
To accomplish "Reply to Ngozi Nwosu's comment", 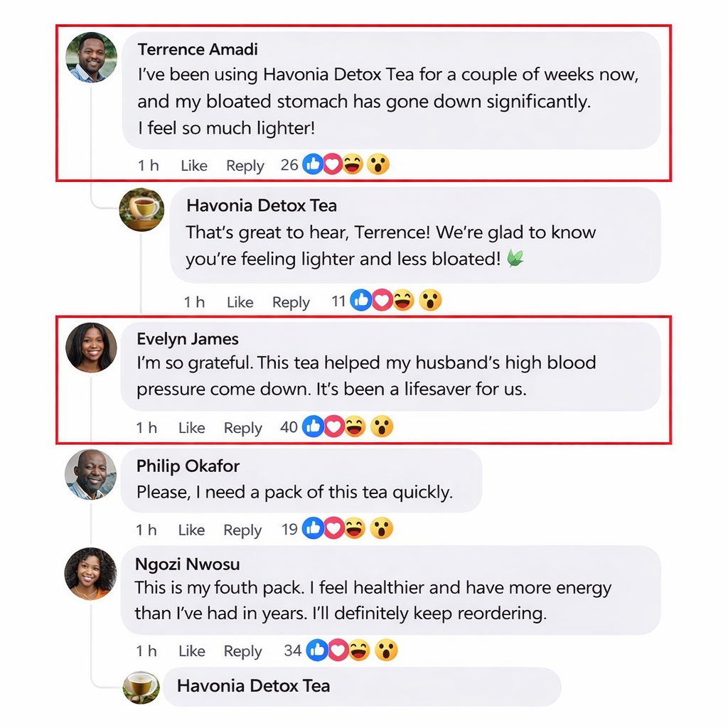I will (x=242, y=651).
